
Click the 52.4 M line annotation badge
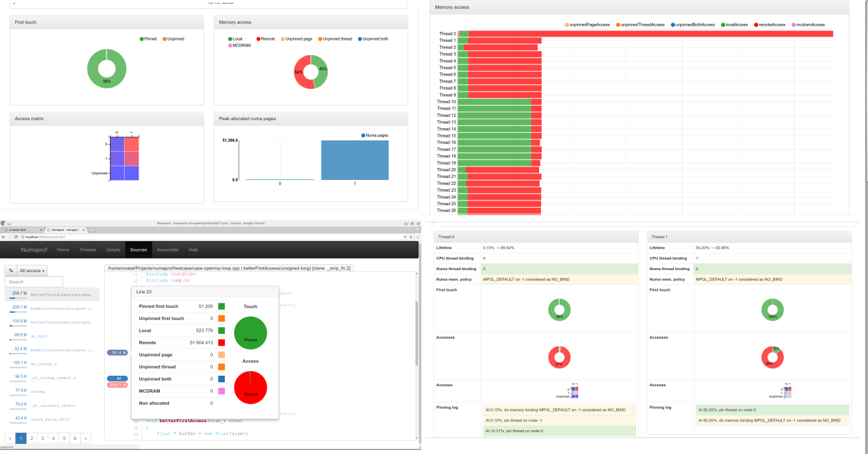tap(117, 352)
